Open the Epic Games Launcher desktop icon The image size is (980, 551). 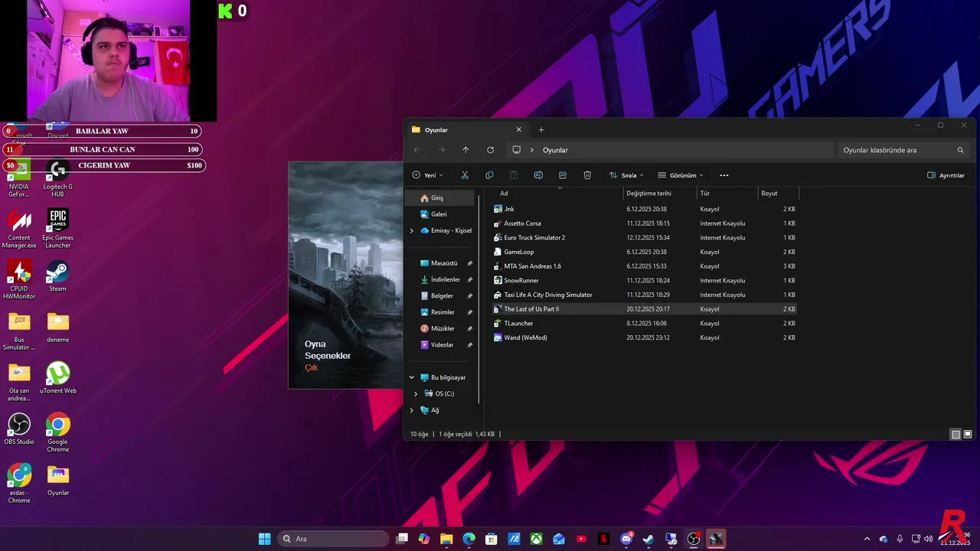click(57, 229)
